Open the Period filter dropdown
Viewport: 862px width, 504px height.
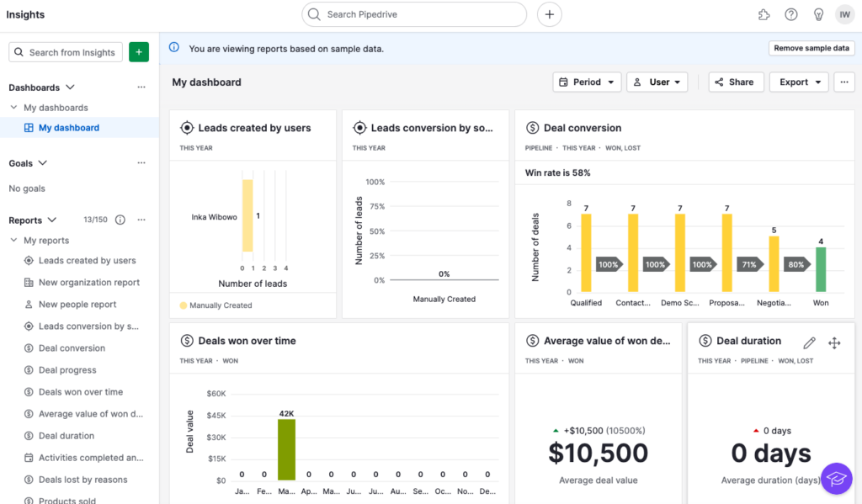(x=587, y=82)
